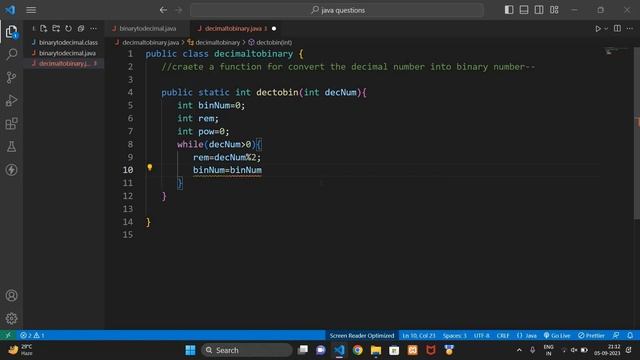640x360 pixels.
Task: Refresh the explorer file list
Action: click(69, 29)
